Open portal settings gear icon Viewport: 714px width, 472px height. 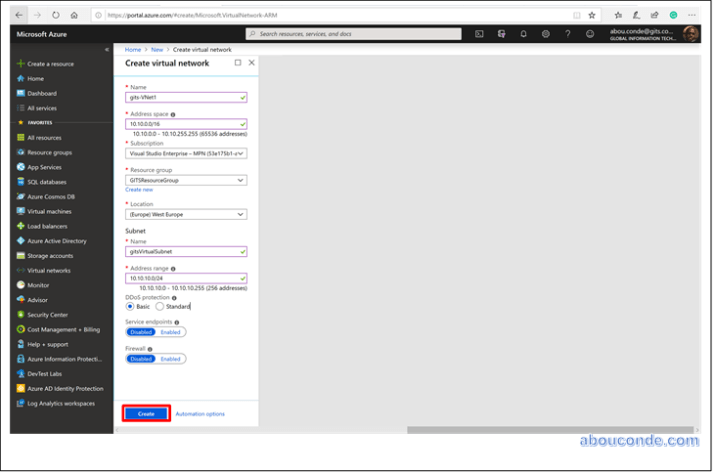[545, 34]
